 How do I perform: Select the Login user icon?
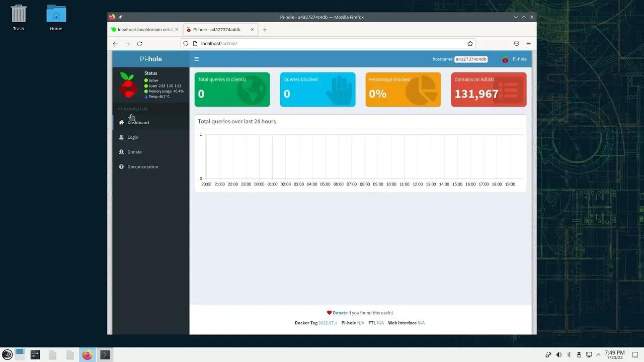click(121, 137)
